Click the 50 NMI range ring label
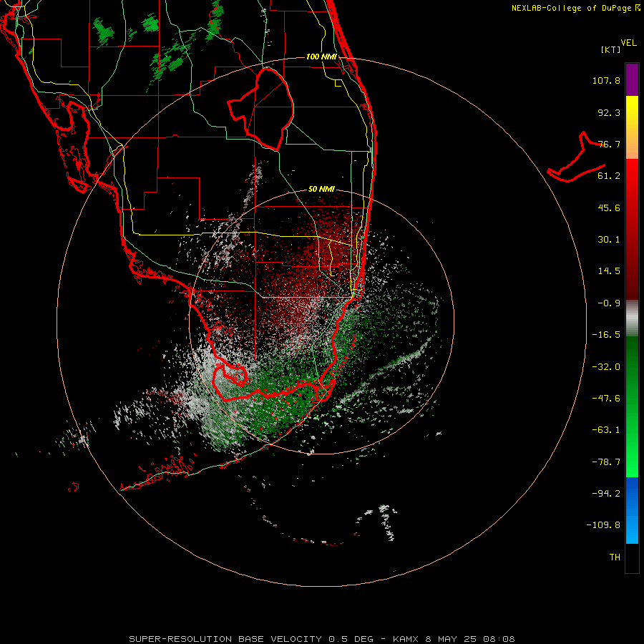 pyautogui.click(x=321, y=189)
